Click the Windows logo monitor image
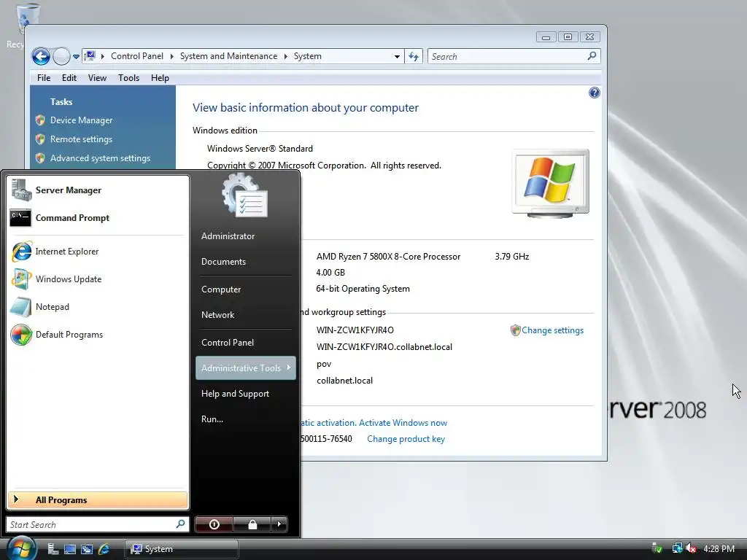 550,183
